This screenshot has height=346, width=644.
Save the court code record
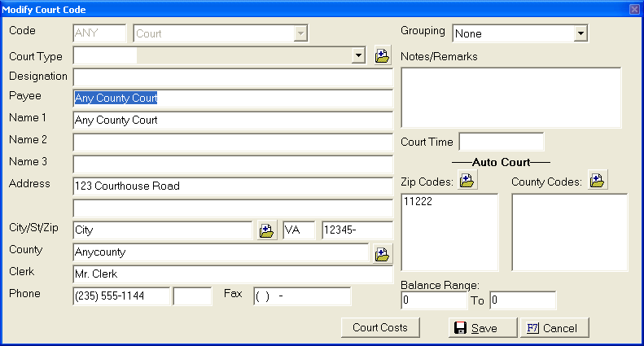(483, 327)
